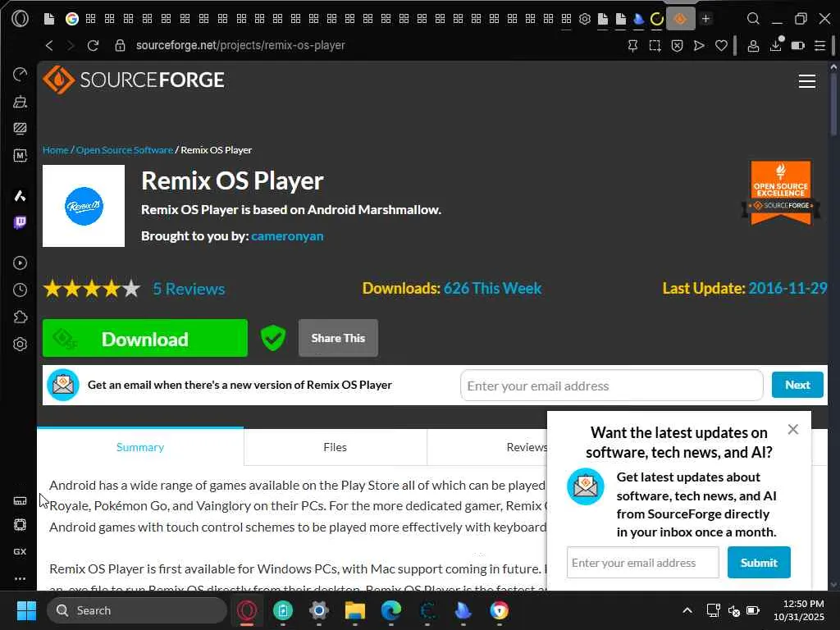Open History clock icon in sidebar
Screen dimensions: 840x630
[20, 290]
